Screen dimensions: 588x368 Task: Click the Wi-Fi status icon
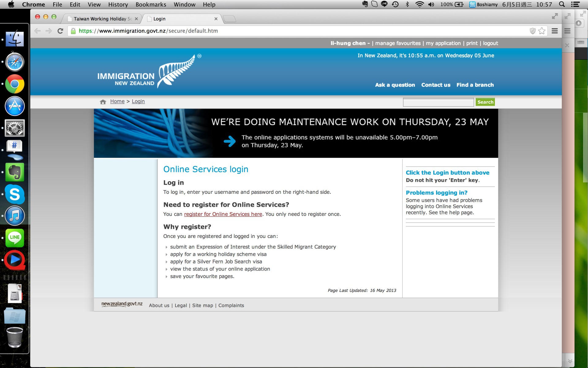[419, 4]
